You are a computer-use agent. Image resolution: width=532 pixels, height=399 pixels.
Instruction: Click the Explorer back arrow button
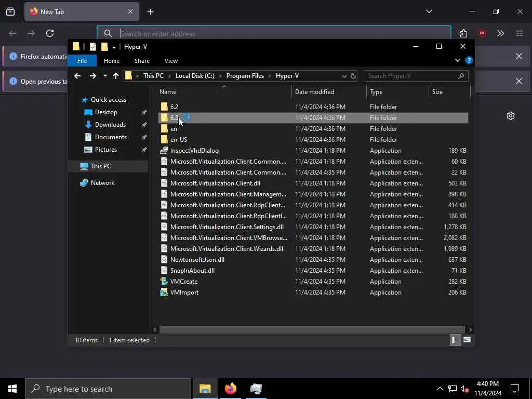(77, 76)
